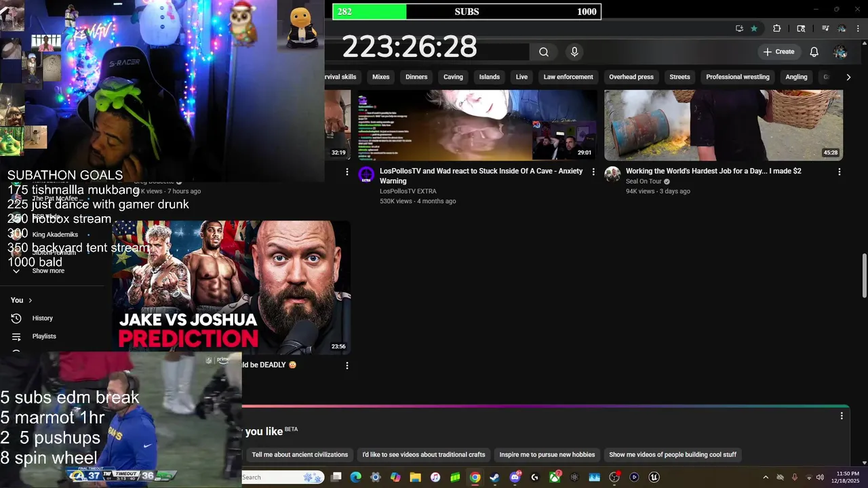Select the Streets filter chip
The height and width of the screenshot is (488, 868).
point(679,77)
